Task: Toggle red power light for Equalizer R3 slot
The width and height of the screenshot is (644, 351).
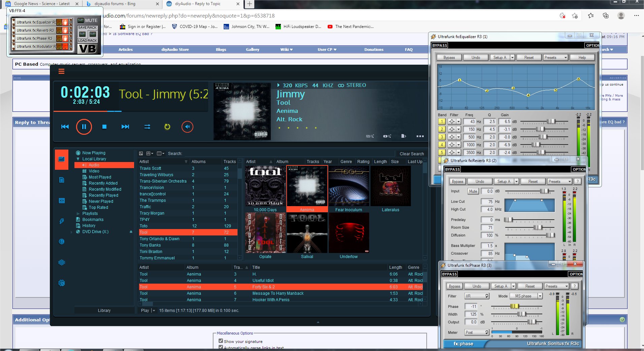Action: click(x=65, y=22)
